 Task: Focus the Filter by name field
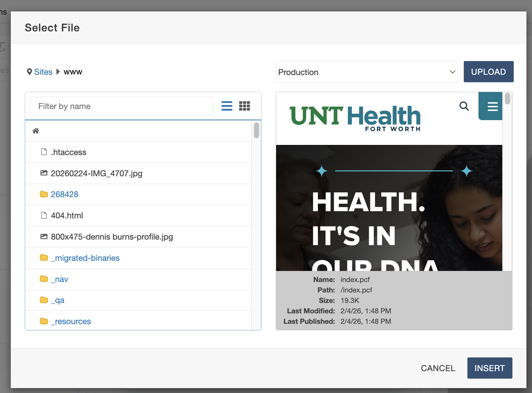tap(121, 106)
